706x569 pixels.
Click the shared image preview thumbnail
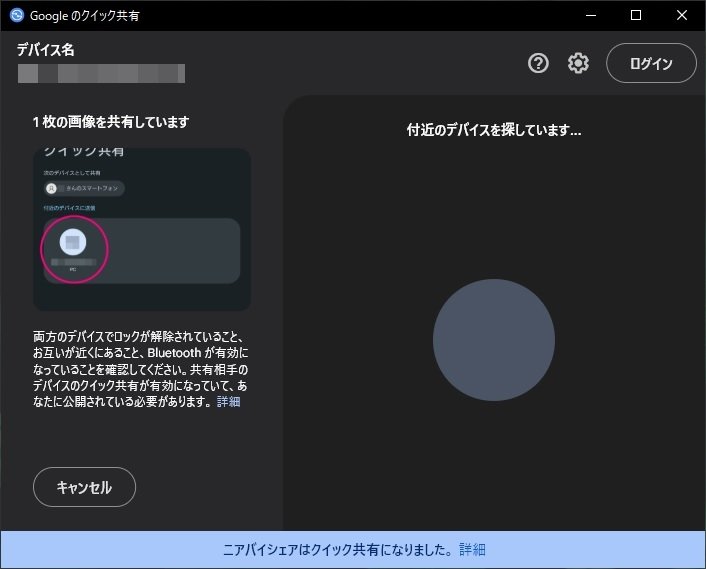point(142,230)
